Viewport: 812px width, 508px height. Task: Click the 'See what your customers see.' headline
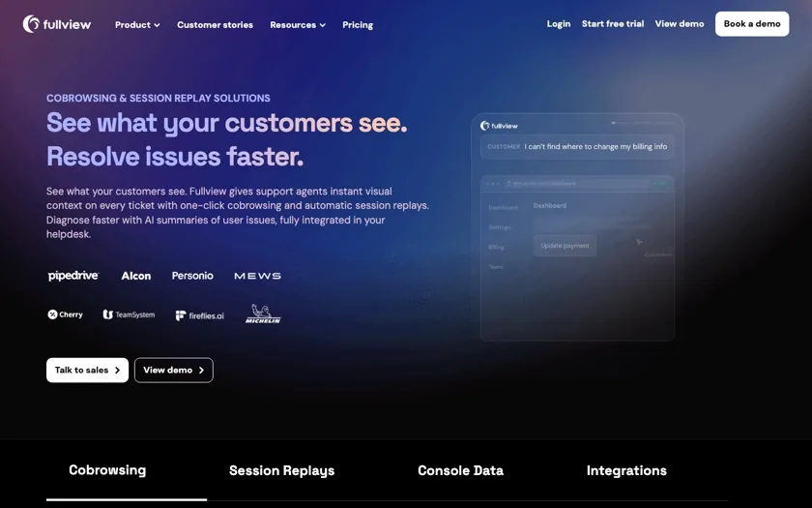click(227, 123)
